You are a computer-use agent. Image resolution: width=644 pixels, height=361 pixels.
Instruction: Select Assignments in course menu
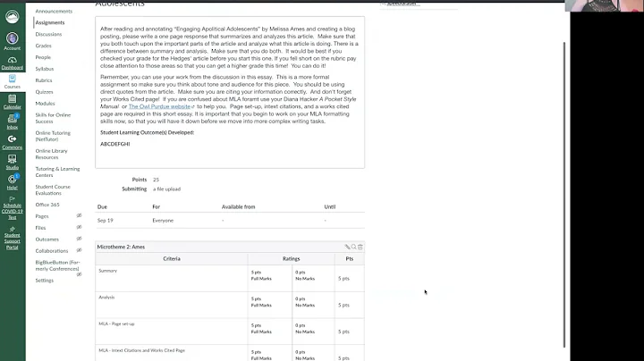click(x=50, y=22)
